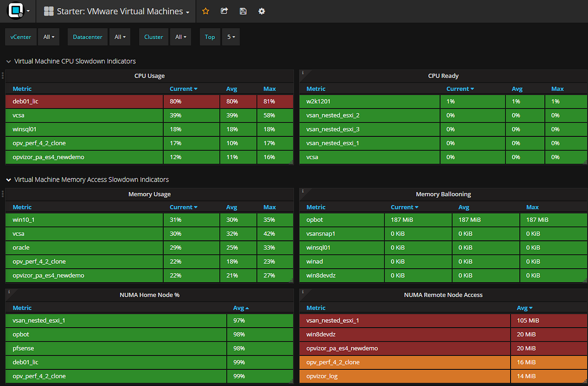Save the dashboard with the disk icon

click(243, 11)
